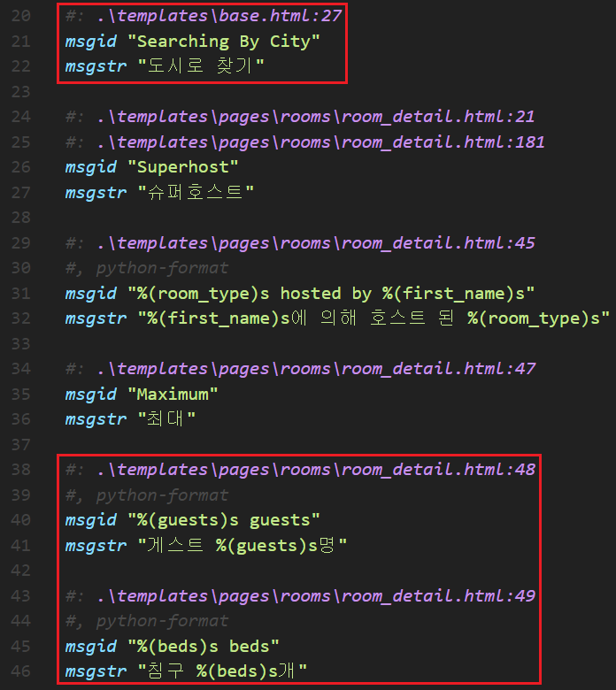Select msgid "Searching By City" line
This screenshot has width=616, height=690.
192,42
